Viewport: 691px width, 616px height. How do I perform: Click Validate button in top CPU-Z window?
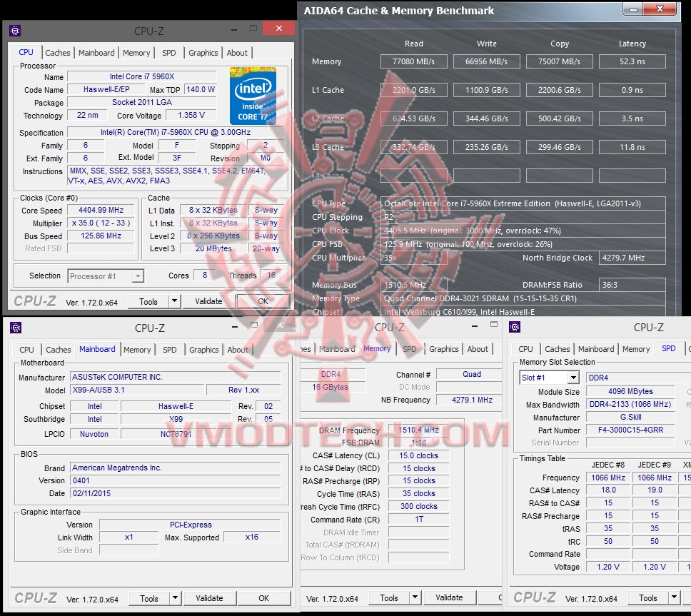[208, 301]
